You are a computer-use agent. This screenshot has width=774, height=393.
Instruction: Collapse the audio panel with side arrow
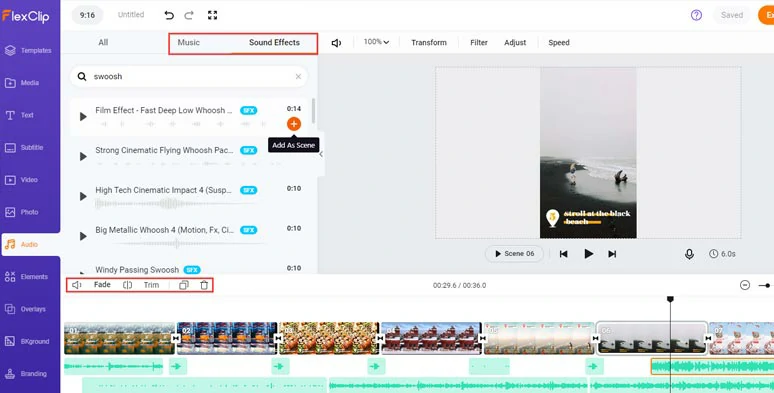(x=321, y=155)
